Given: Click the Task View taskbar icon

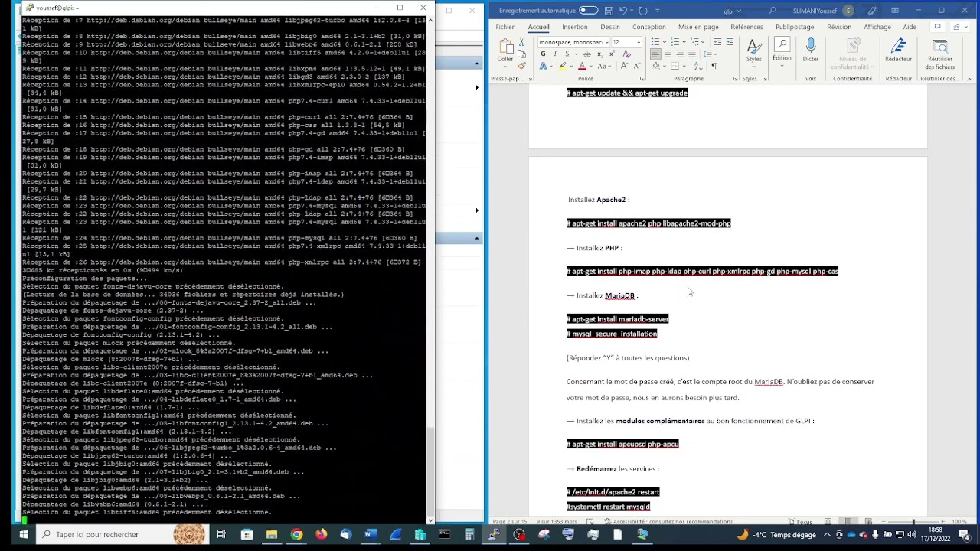Looking at the screenshot, I should 221,534.
